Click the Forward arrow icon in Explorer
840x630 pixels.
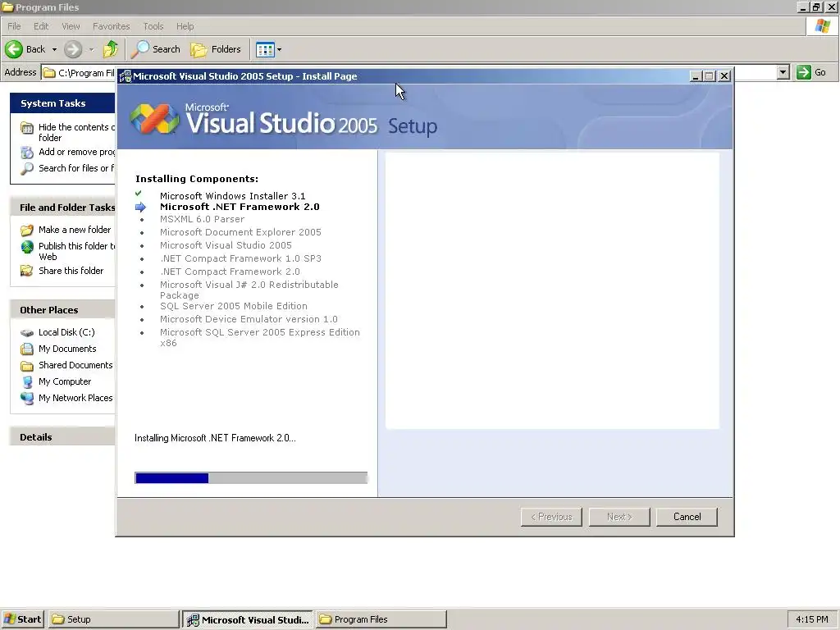(73, 49)
